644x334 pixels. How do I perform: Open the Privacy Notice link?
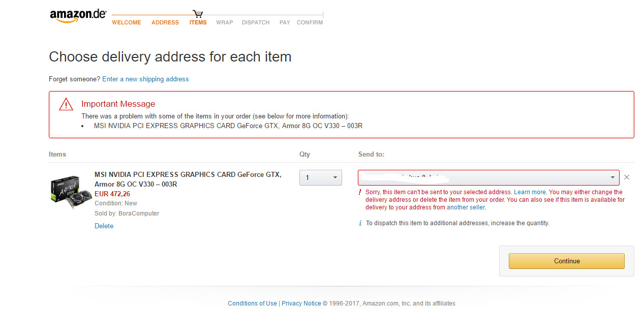(x=301, y=303)
